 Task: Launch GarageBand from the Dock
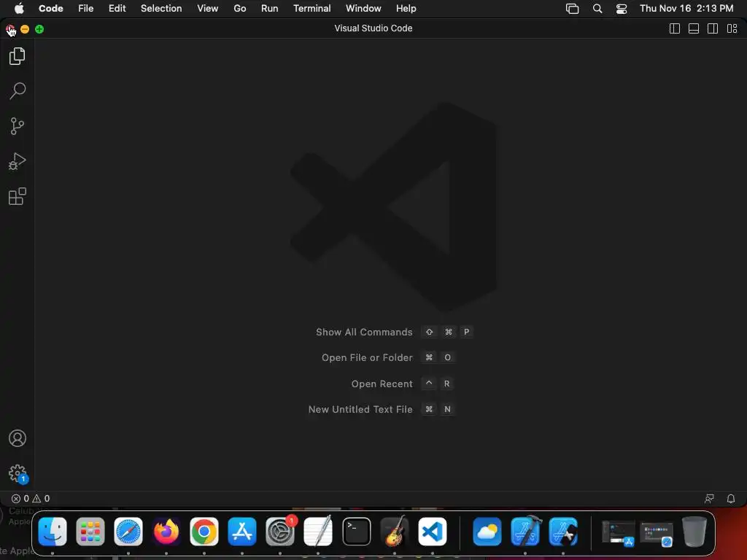click(395, 531)
